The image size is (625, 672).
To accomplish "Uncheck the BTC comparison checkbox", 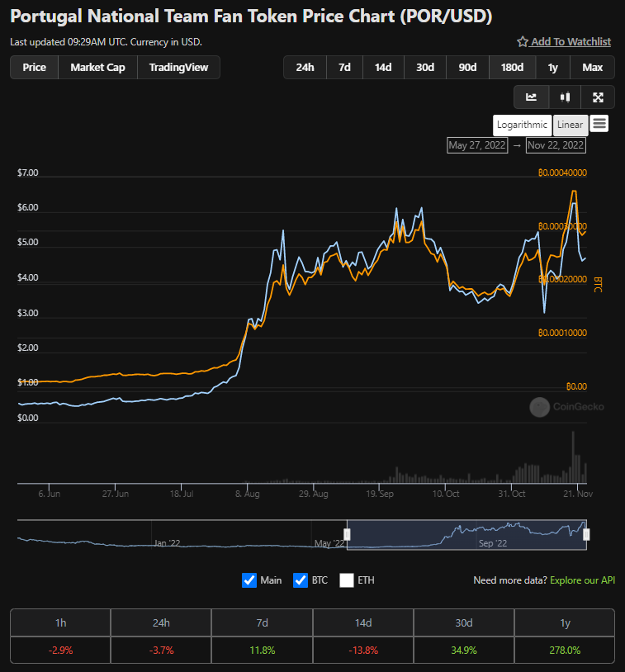I will point(301,580).
